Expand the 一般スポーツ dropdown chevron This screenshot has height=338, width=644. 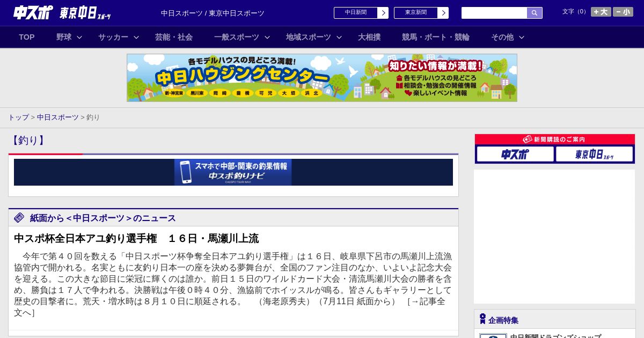pos(267,37)
